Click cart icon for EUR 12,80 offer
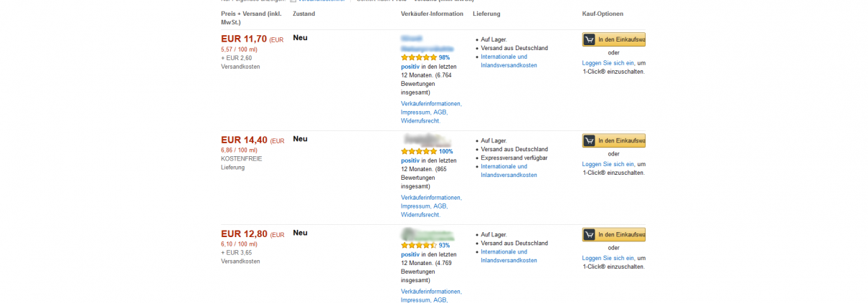Viewport: 868px width, 303px height. (589, 235)
